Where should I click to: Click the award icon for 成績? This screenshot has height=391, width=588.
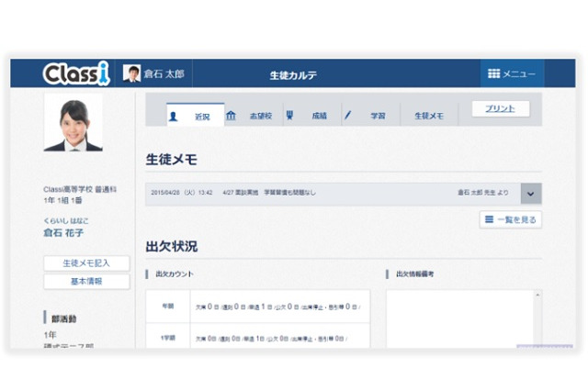point(289,115)
